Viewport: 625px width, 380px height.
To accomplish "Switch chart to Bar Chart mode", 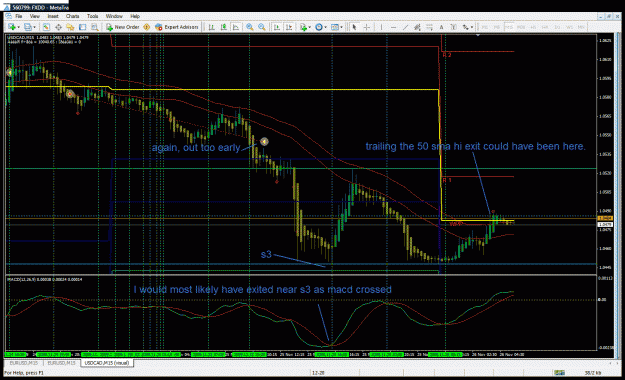I will coord(212,27).
